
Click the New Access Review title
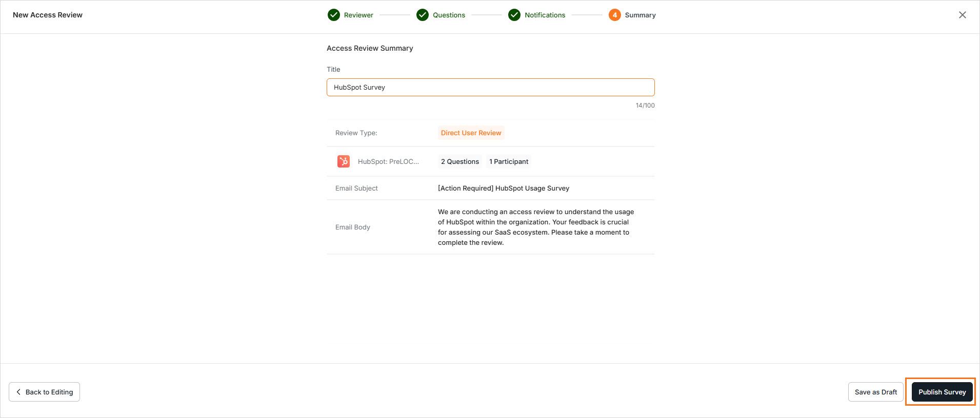point(48,15)
